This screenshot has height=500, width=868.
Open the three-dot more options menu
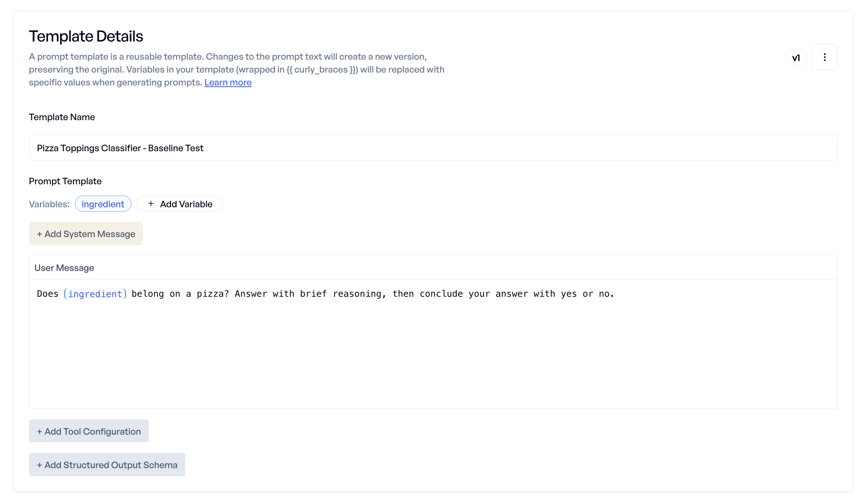(x=824, y=57)
